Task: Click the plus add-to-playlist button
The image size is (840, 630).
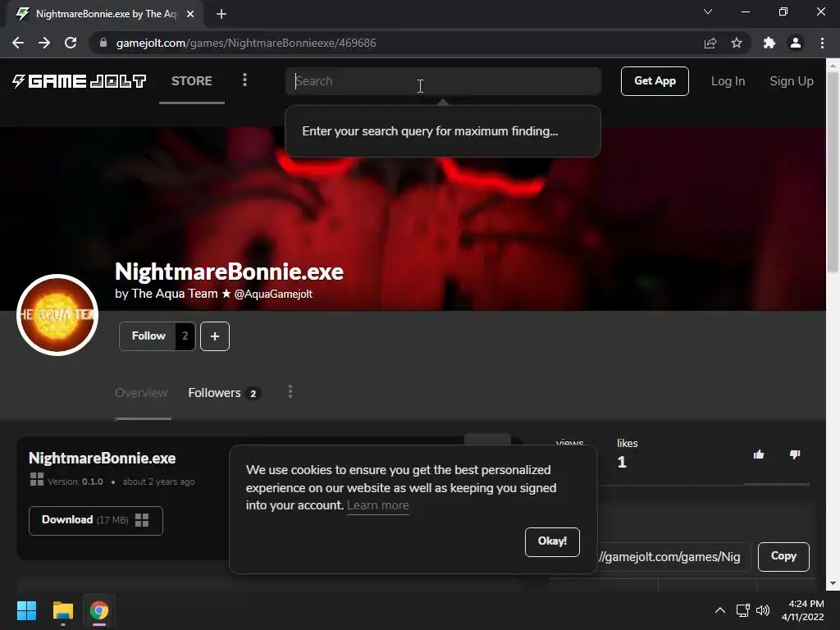Action: click(215, 336)
